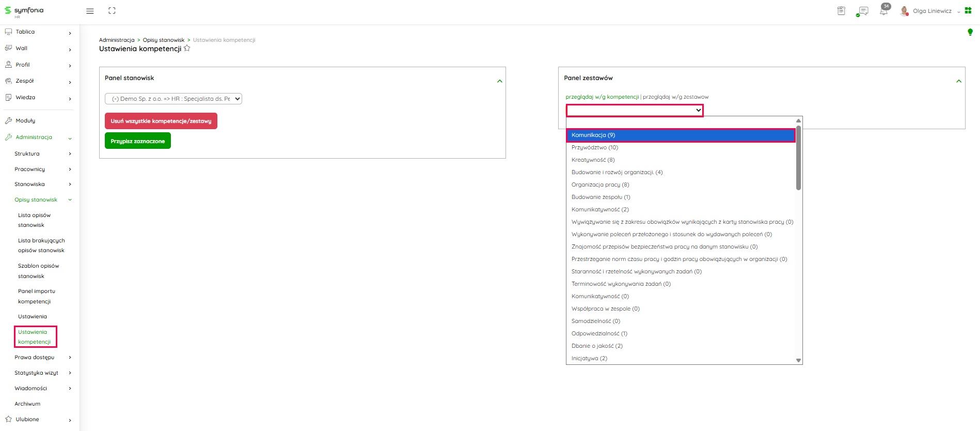Open Panel importu kompetencji in sidebar
The image size is (980, 431).
(x=36, y=296)
